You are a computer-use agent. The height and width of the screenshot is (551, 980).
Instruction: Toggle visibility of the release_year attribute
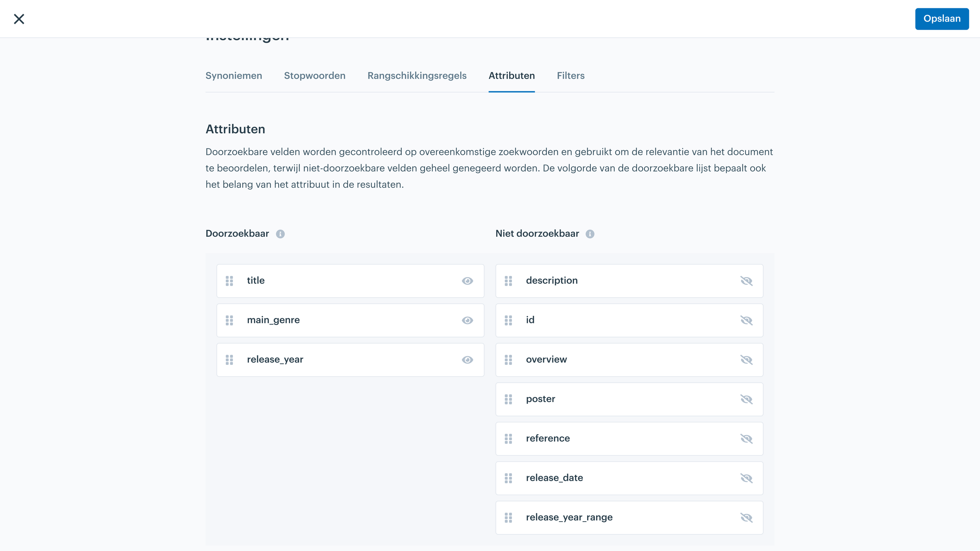467,359
